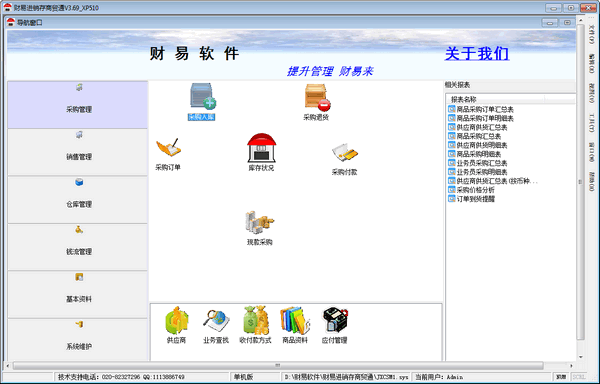Click the 报表名称 column header
Viewport: 600px width, 384px height.
pyautogui.click(x=496, y=99)
